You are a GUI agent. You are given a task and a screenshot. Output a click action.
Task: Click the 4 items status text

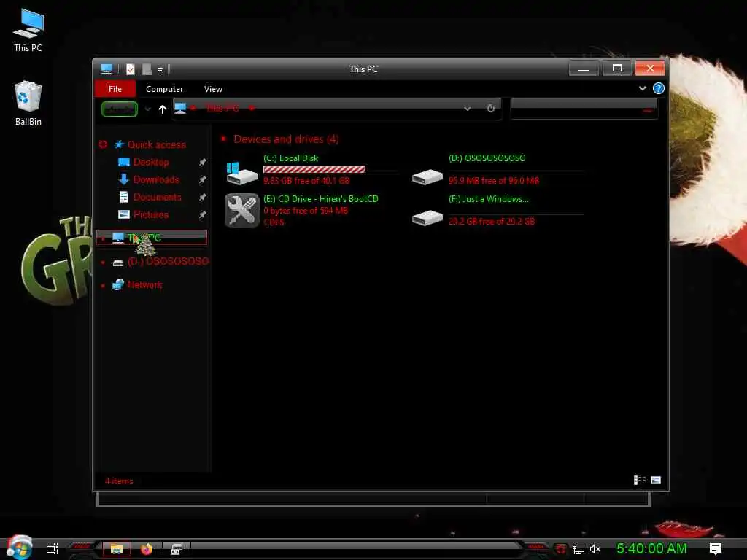[119, 481]
